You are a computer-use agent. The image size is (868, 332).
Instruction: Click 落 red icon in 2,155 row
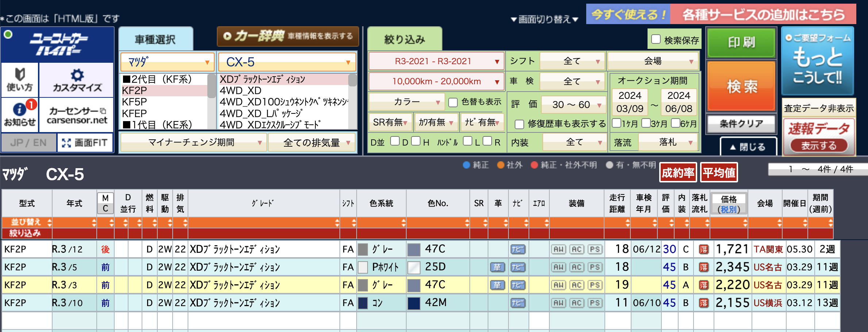tap(703, 303)
